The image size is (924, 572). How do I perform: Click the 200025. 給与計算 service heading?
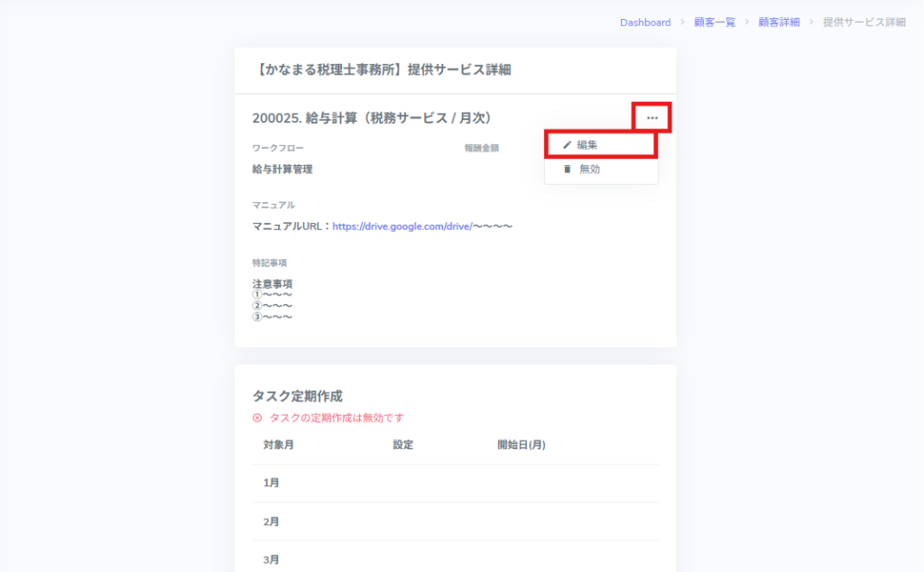pos(372,118)
